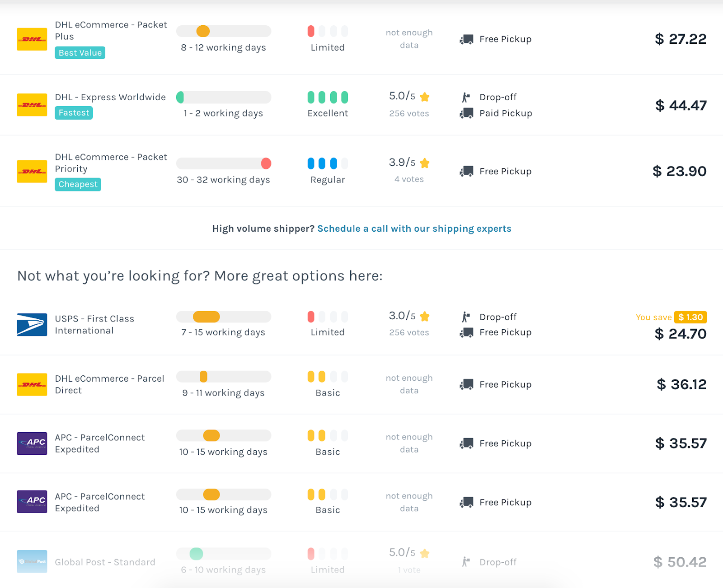Click the DHL logo for Packet Plus

click(32, 39)
